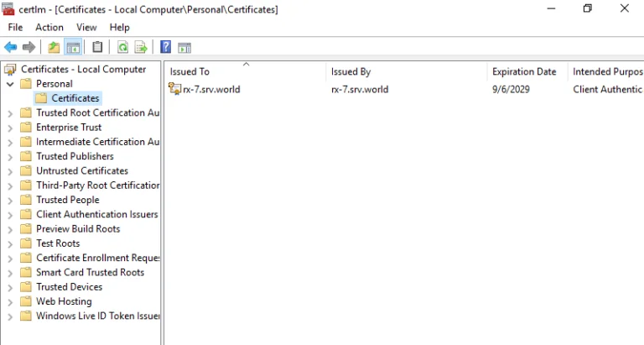Open the Help menu

120,27
